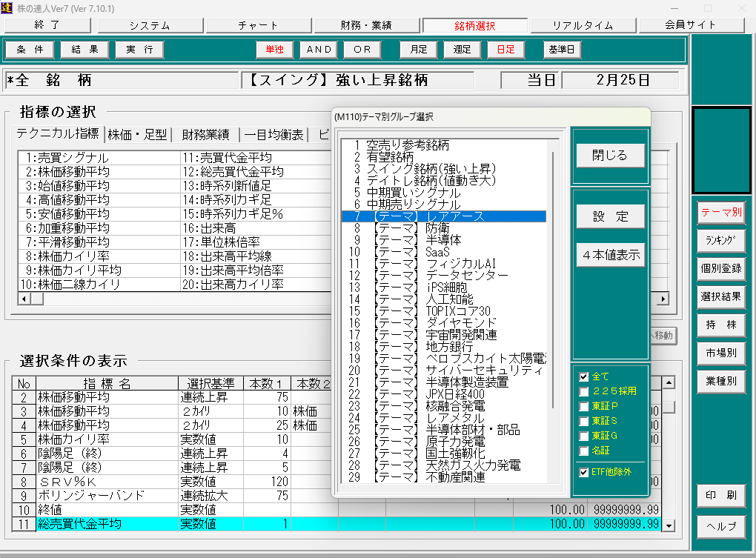Enable the 225採用 checkbox
Image resolution: width=756 pixels, height=558 pixels.
(584, 391)
